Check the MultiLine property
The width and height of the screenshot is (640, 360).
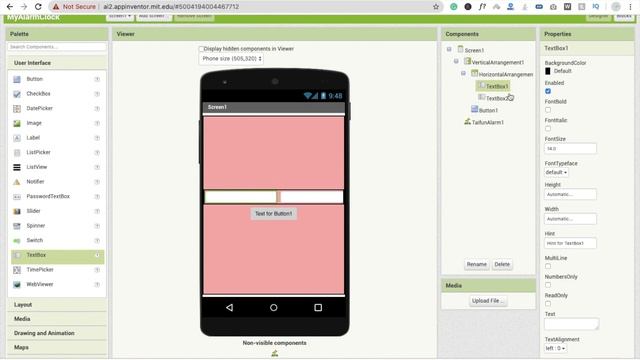click(548, 266)
